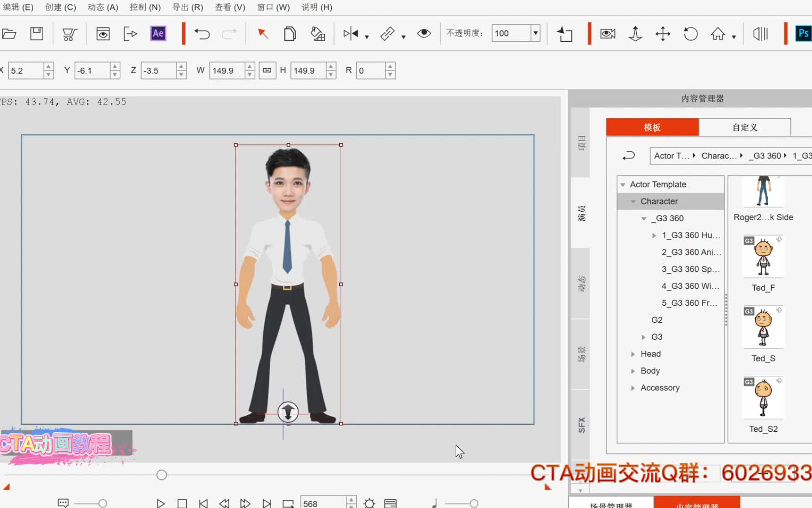The width and height of the screenshot is (812, 508).
Task: Click the Rotate tool icon
Action: pyautogui.click(x=690, y=34)
